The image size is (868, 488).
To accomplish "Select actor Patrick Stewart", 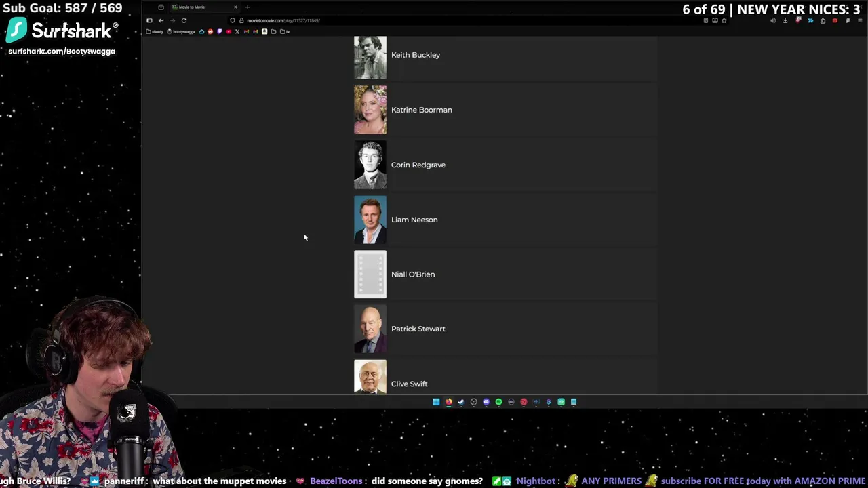I will [505, 329].
